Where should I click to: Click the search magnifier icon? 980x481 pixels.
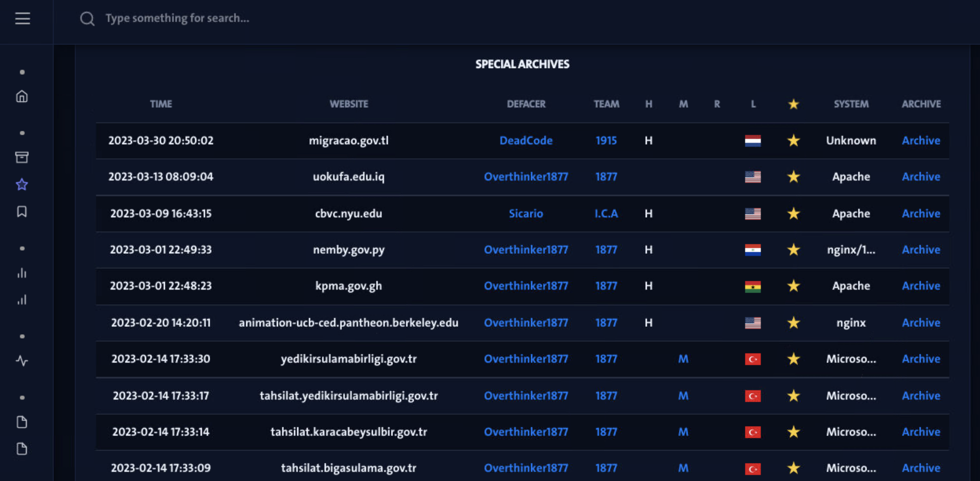click(87, 18)
